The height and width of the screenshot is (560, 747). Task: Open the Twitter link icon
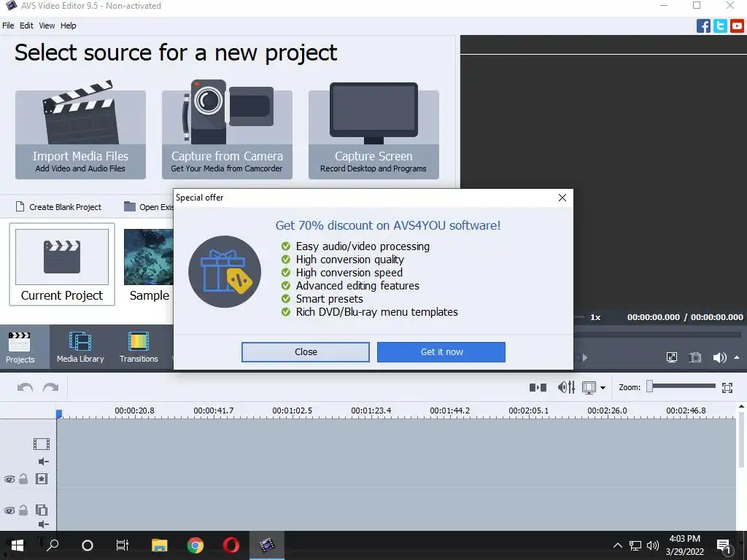pyautogui.click(x=720, y=26)
